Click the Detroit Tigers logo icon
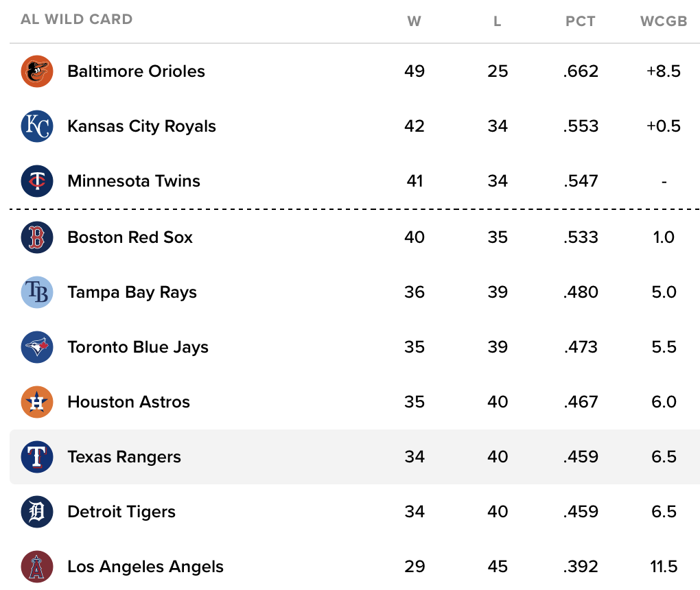 point(37,512)
